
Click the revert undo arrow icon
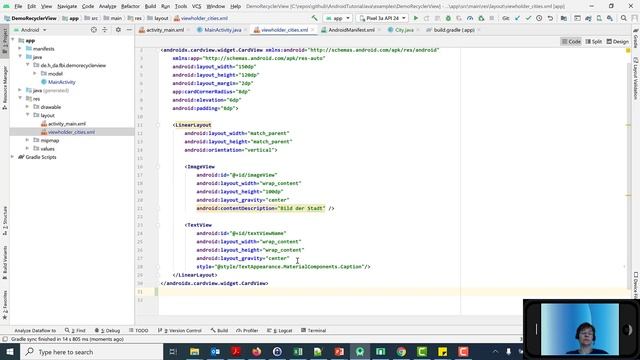point(550,18)
